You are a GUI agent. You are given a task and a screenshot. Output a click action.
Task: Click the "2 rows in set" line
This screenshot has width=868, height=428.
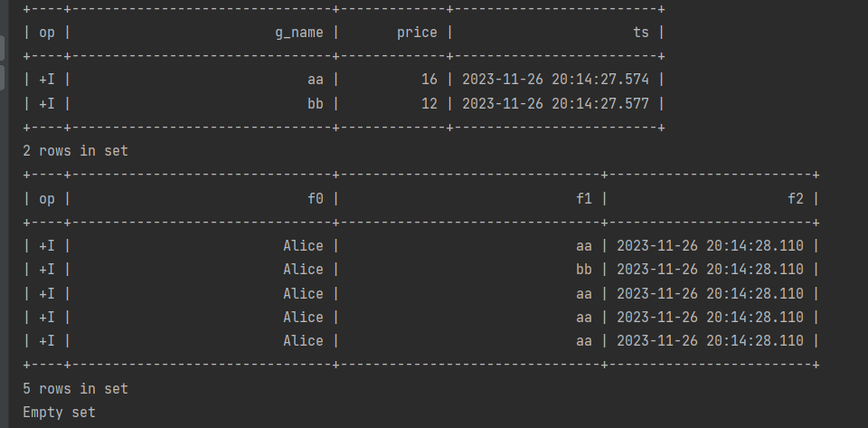click(75, 151)
